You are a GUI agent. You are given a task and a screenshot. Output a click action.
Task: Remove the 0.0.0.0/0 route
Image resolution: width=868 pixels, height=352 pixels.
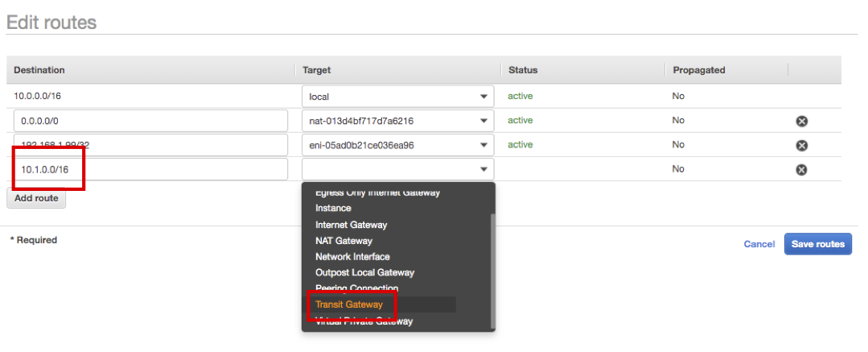[801, 121]
